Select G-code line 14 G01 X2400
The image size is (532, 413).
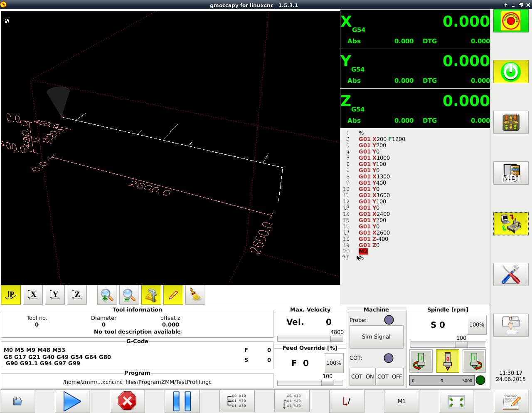(x=374, y=214)
